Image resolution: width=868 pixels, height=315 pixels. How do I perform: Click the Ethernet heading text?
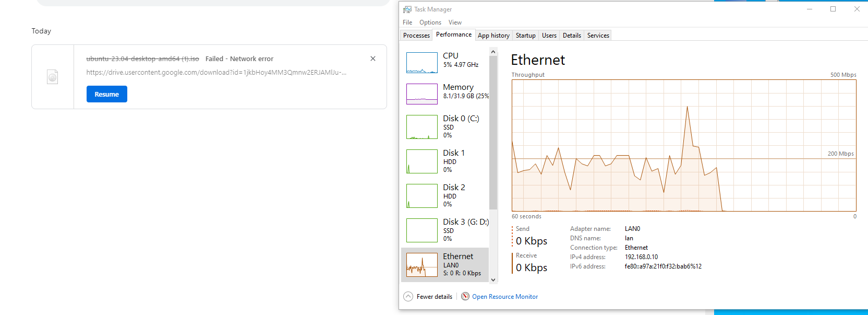click(538, 60)
